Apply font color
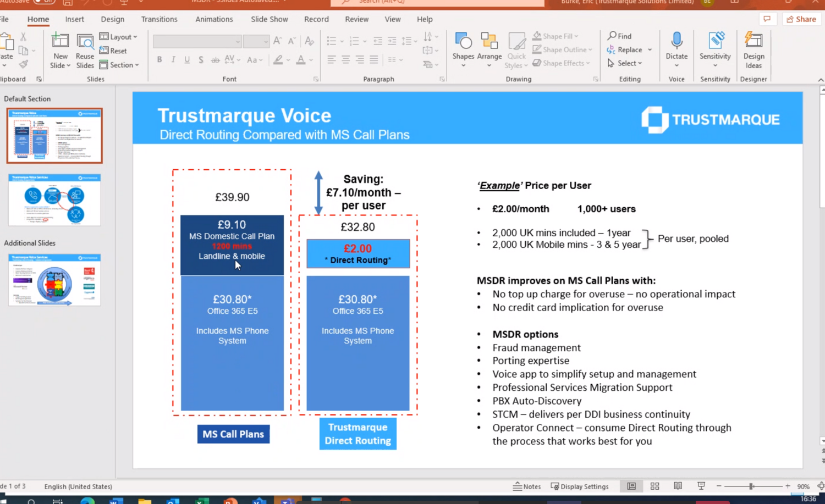Screen dimensions: 825x504 (301, 59)
